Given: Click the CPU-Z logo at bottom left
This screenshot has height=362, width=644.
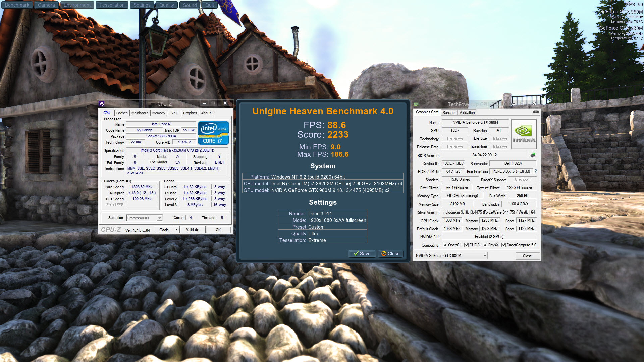Looking at the screenshot, I should [x=111, y=230].
